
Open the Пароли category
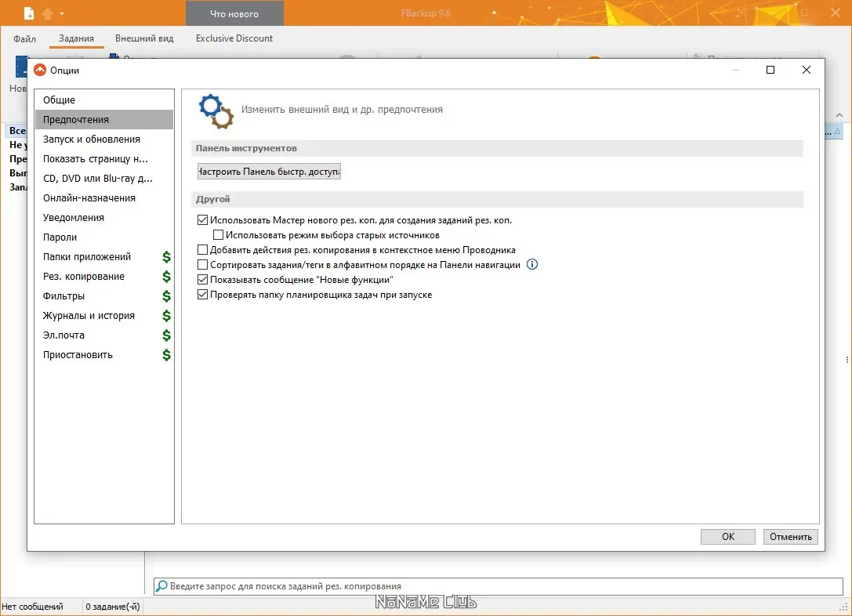103,237
